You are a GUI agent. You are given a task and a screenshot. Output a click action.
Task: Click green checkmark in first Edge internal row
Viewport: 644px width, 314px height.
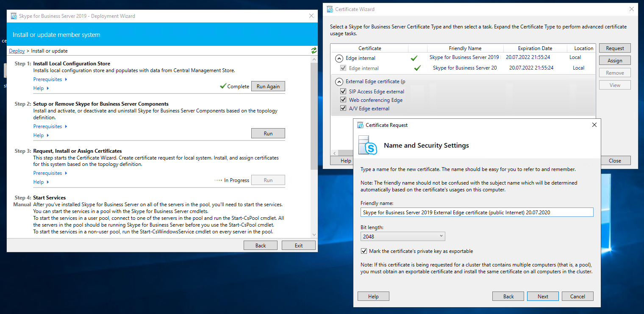(414, 58)
